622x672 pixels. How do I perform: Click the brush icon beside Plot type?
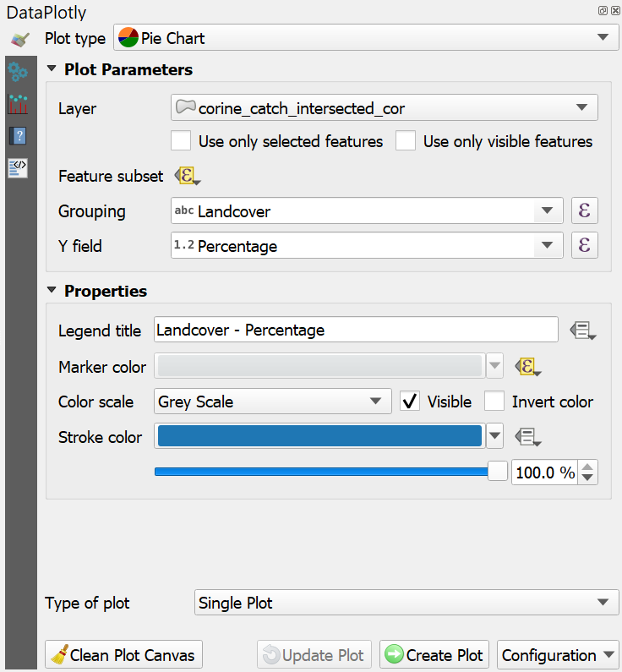20,40
